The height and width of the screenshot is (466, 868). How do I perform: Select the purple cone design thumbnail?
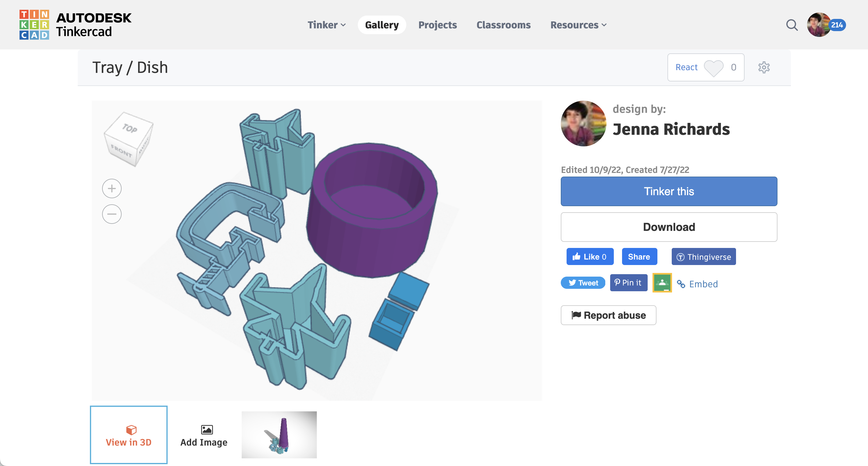(x=279, y=435)
